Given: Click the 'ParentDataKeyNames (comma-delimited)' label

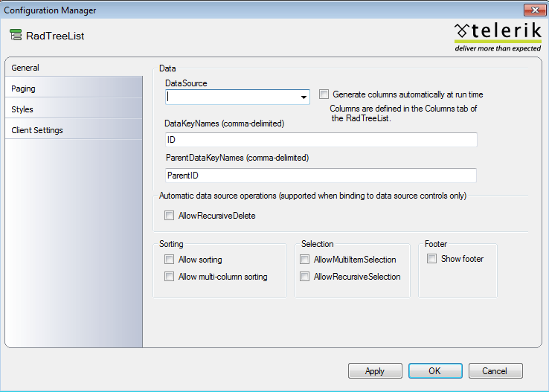Looking at the screenshot, I should click(x=237, y=158).
